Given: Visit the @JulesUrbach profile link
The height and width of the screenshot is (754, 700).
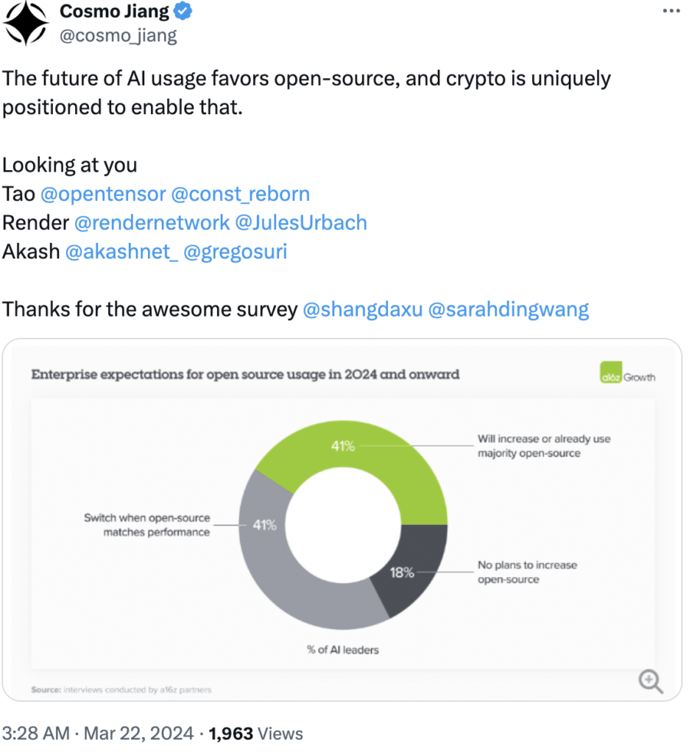Looking at the screenshot, I should 300,222.
